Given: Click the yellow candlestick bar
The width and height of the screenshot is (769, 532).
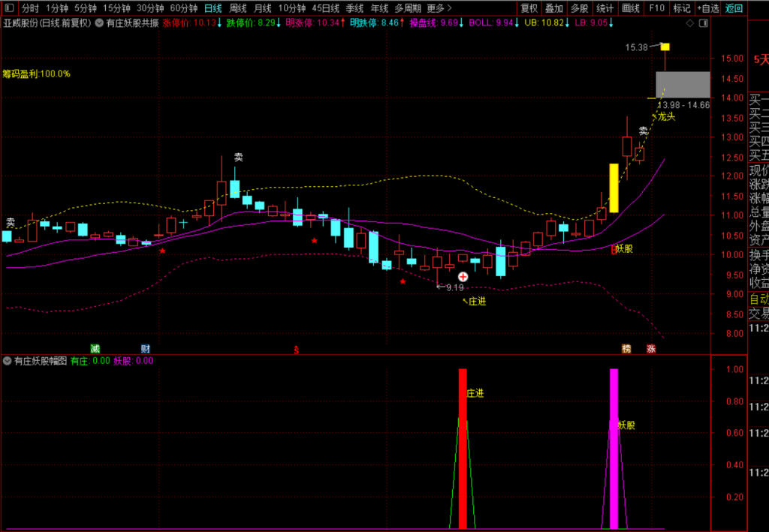Looking at the screenshot, I should [x=614, y=188].
